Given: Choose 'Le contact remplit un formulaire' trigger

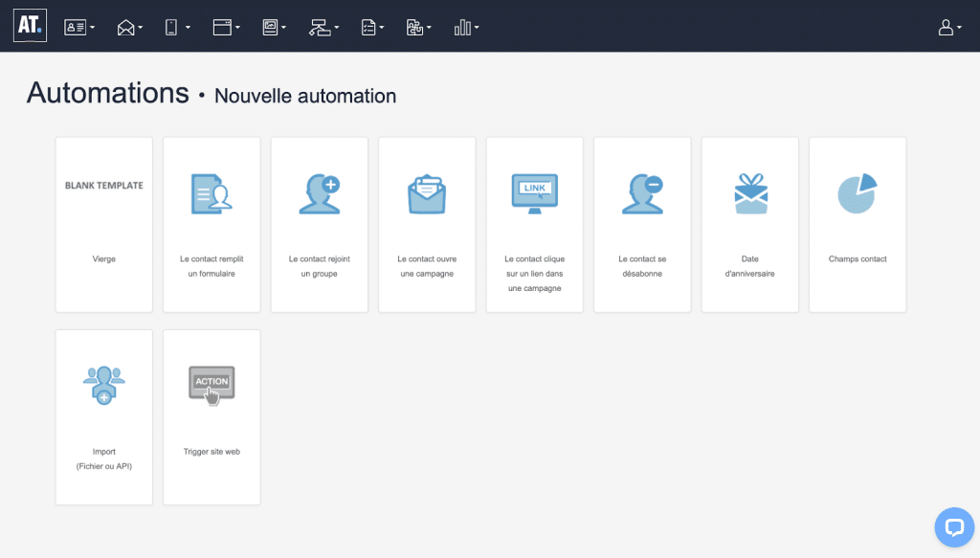Looking at the screenshot, I should tap(212, 224).
